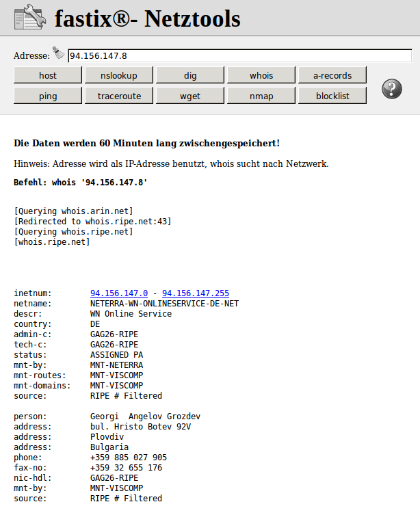Click the address line Plovdiv
Viewport: 420px width, 515px height.
point(107,437)
